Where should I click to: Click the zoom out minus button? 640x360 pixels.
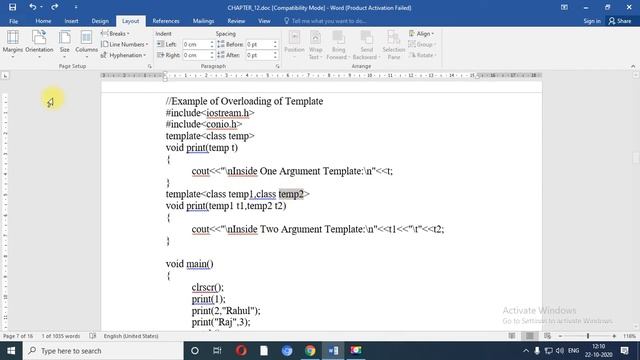[560, 336]
